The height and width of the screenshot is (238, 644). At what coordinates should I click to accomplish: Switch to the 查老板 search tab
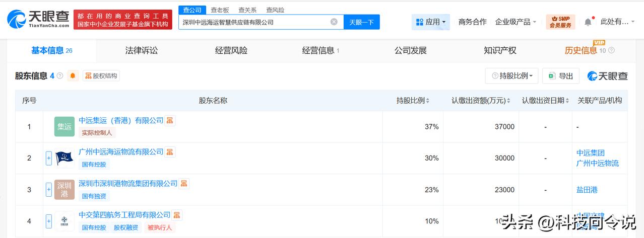(220, 10)
